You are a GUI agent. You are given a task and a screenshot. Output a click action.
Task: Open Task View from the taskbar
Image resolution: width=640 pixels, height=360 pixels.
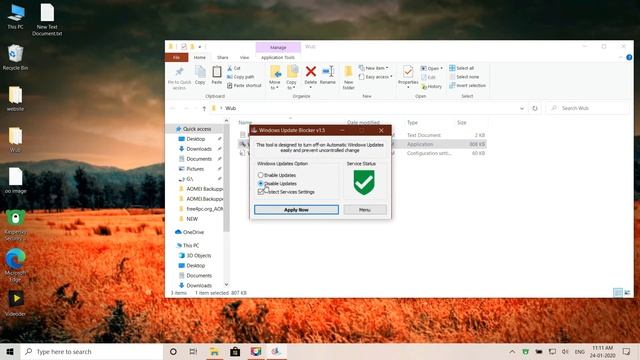(193, 351)
